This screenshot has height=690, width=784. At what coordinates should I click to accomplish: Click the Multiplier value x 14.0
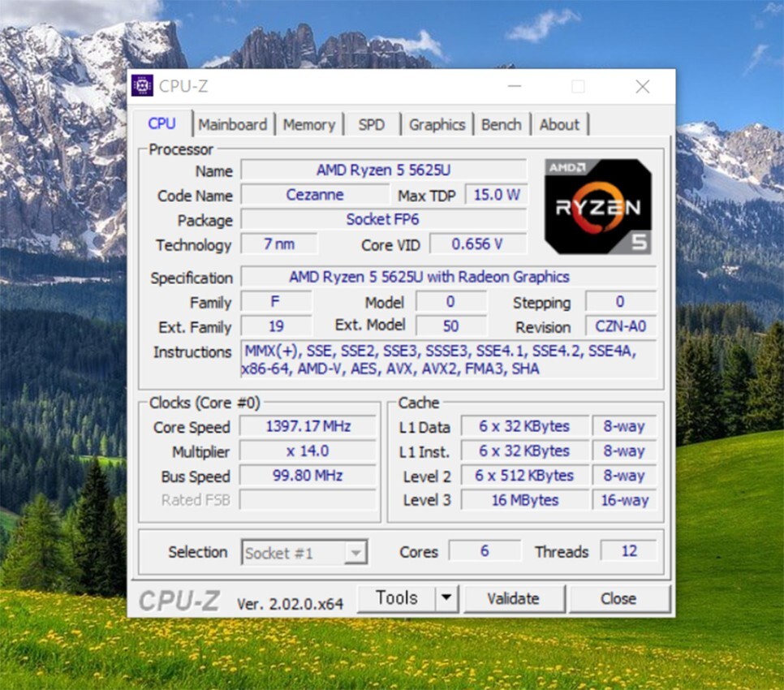point(308,451)
